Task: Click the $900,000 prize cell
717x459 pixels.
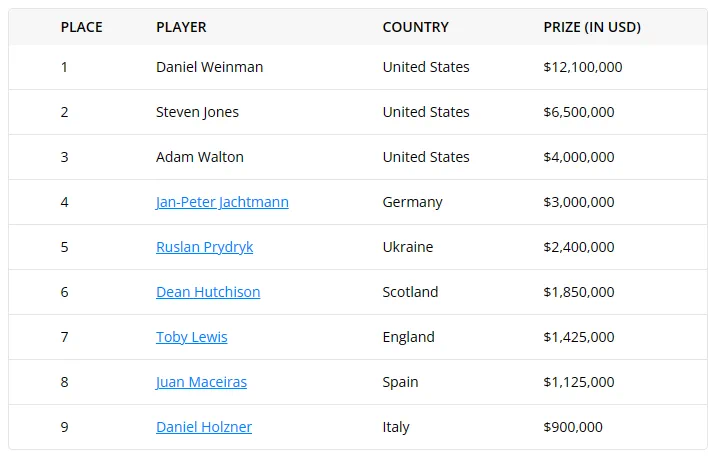Action: click(573, 427)
